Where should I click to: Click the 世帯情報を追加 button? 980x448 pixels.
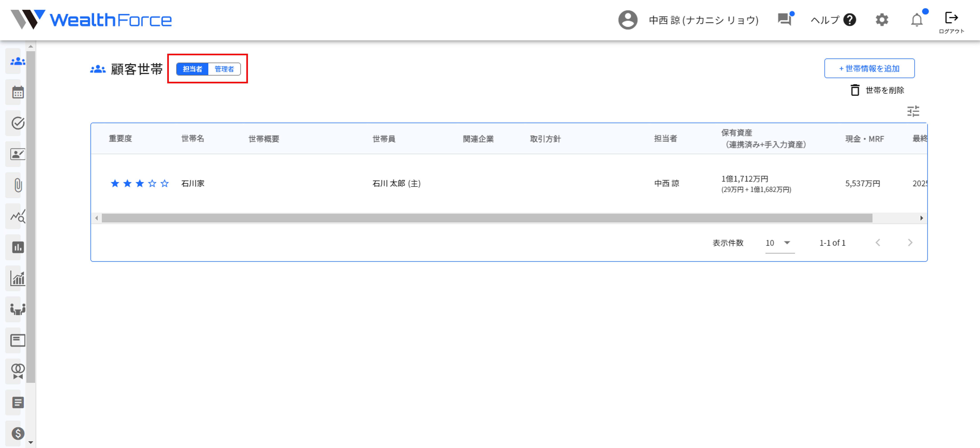click(x=869, y=68)
